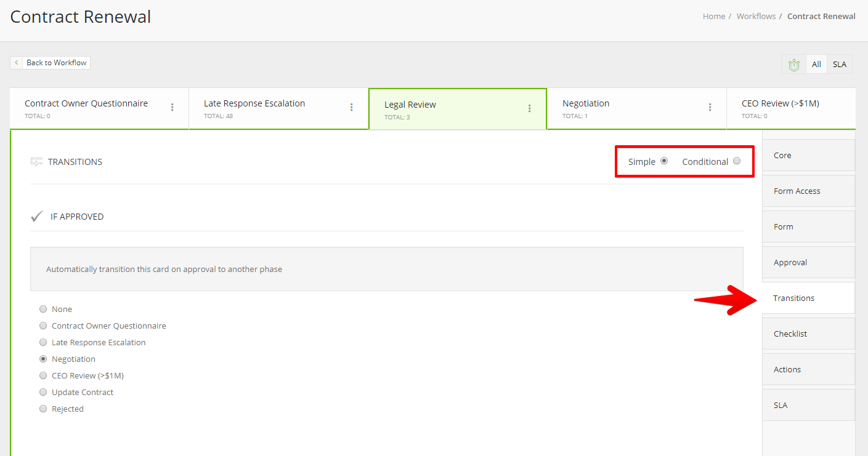This screenshot has height=456, width=868.
Task: Open the Contract Owner Questionnaire options menu
Action: 172,106
